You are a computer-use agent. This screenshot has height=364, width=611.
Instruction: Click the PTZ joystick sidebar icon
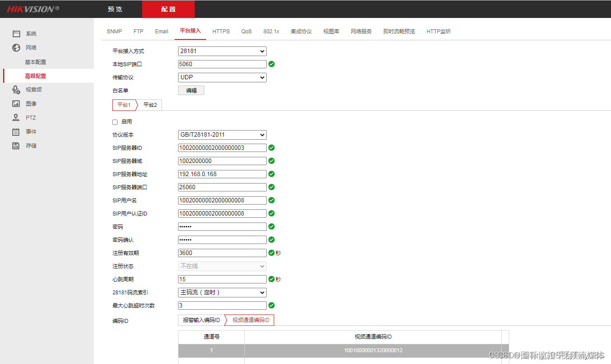coord(16,118)
